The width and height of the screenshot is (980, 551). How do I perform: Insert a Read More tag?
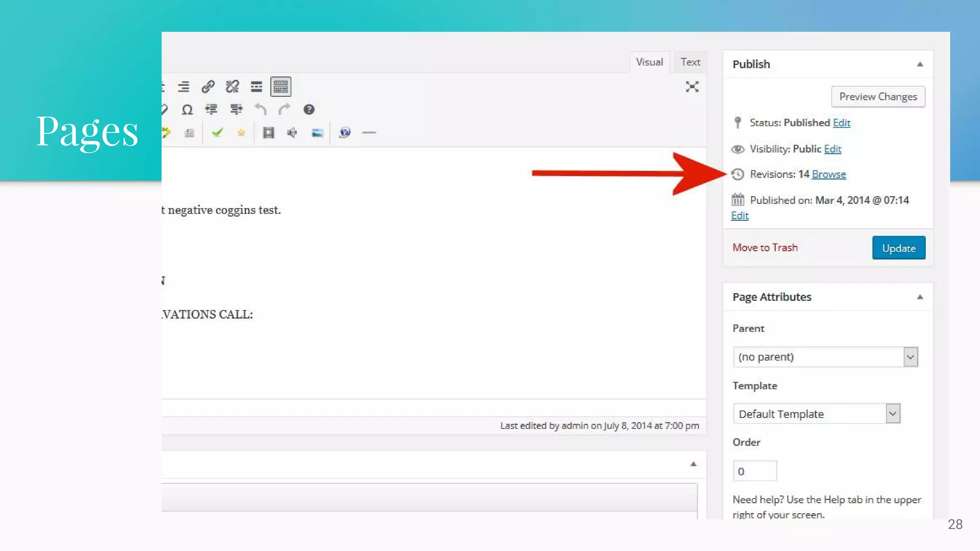coord(256,87)
